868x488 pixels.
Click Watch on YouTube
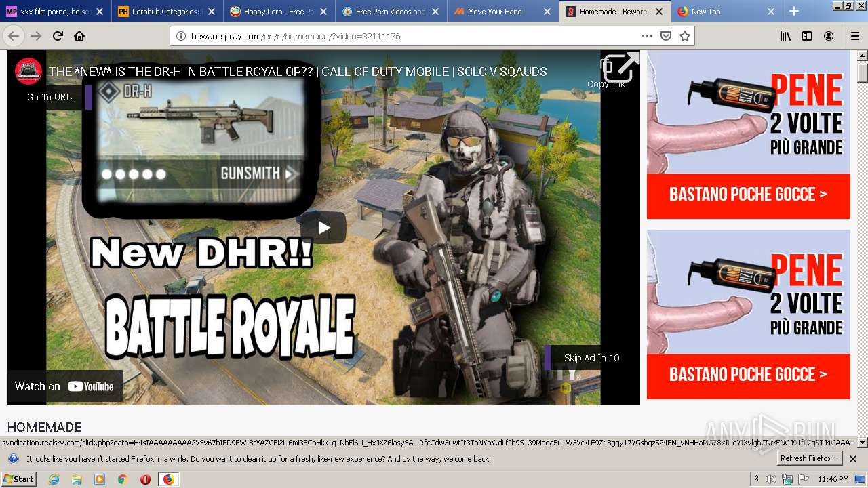click(65, 386)
